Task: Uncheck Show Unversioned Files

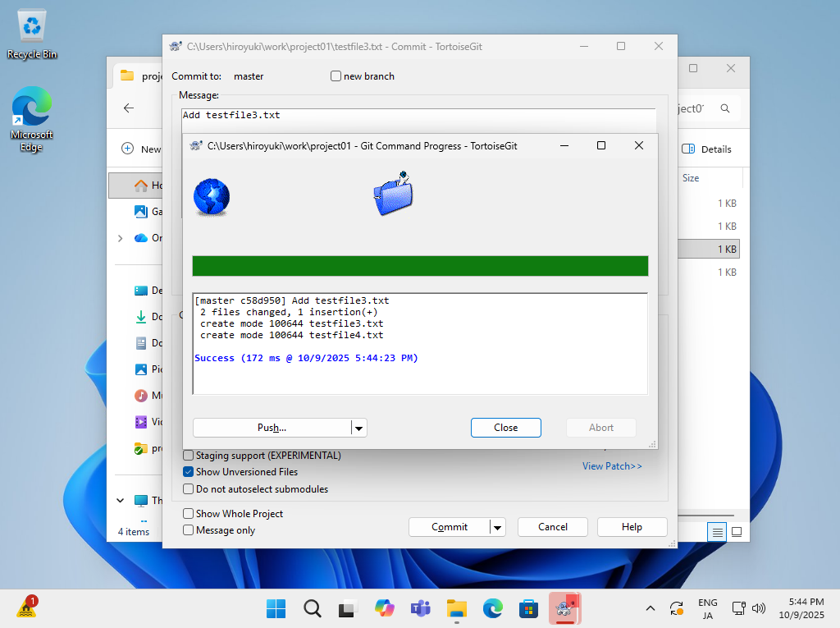Action: (x=189, y=472)
